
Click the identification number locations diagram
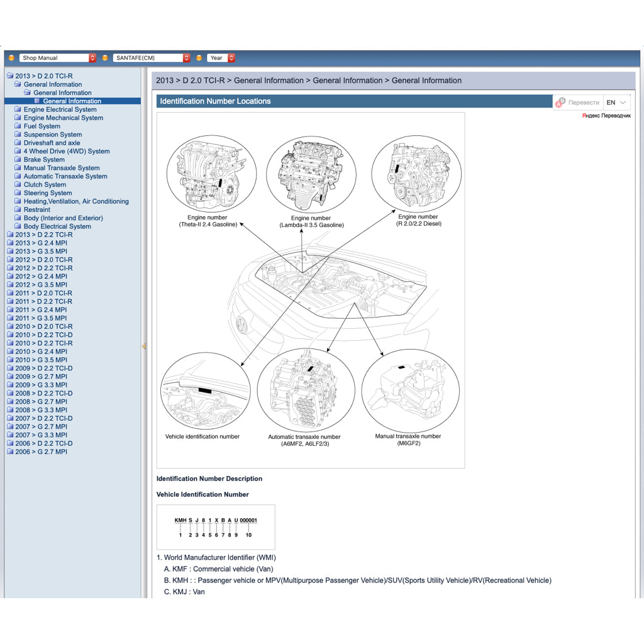pyautogui.click(x=311, y=290)
